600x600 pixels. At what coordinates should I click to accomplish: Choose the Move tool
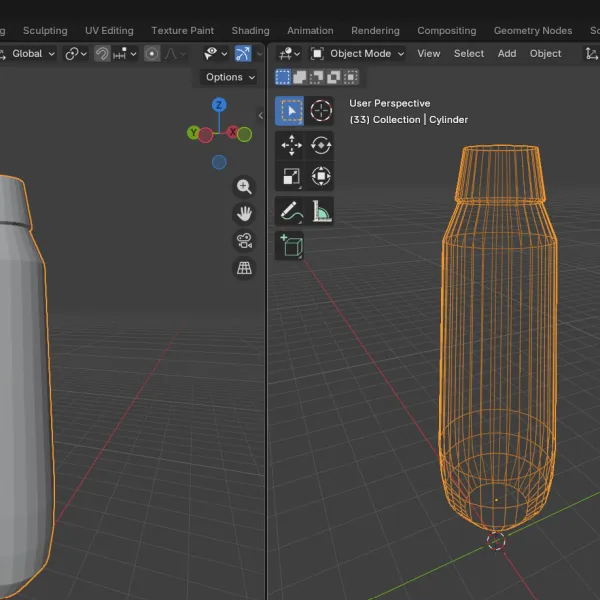291,145
